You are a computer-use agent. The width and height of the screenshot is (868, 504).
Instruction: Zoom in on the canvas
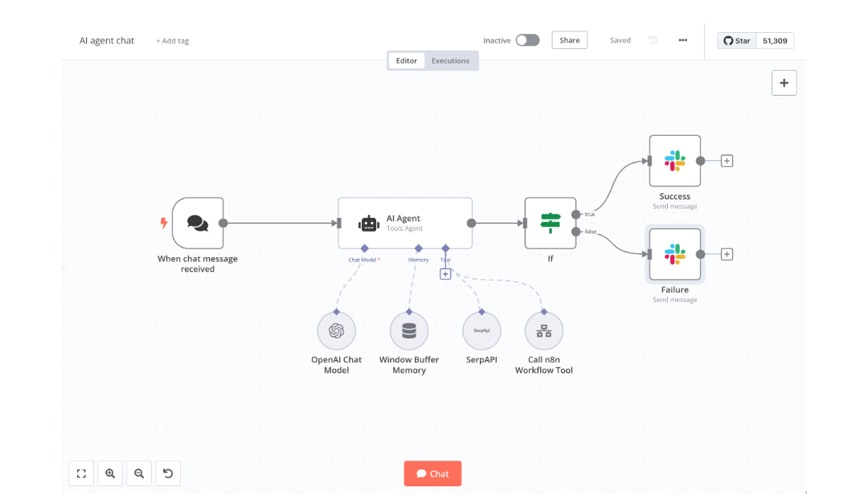pos(110,473)
